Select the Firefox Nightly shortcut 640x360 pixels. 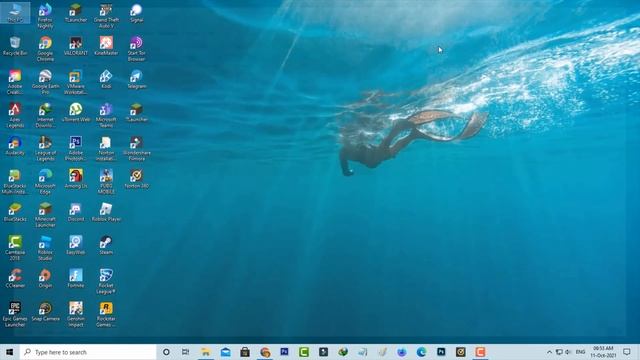click(x=45, y=16)
